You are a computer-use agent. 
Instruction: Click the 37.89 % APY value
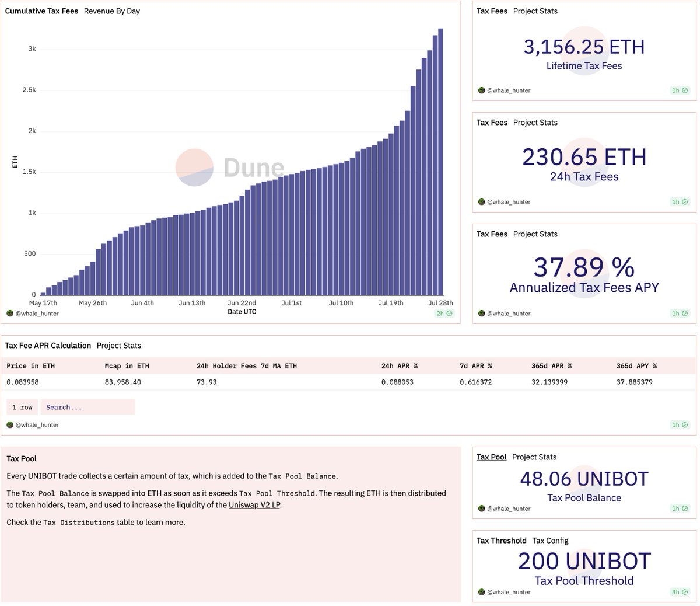584,267
